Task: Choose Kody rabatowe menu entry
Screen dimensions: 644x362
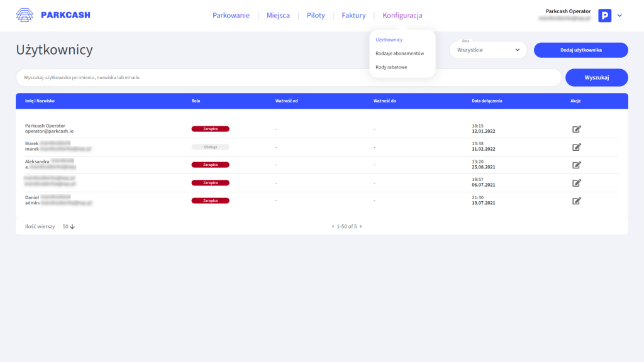Action: click(391, 67)
